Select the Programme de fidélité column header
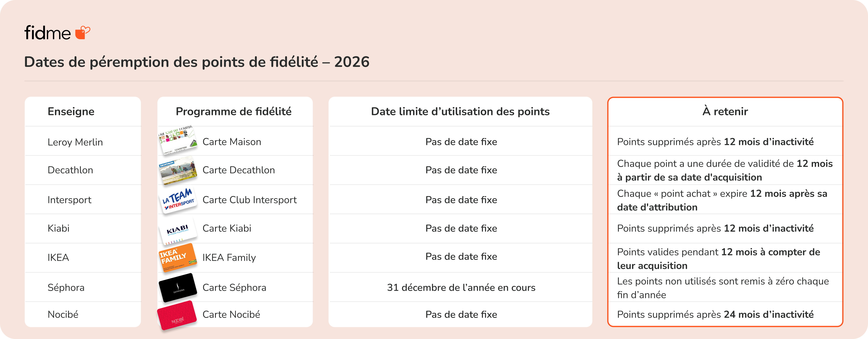 pyautogui.click(x=233, y=111)
